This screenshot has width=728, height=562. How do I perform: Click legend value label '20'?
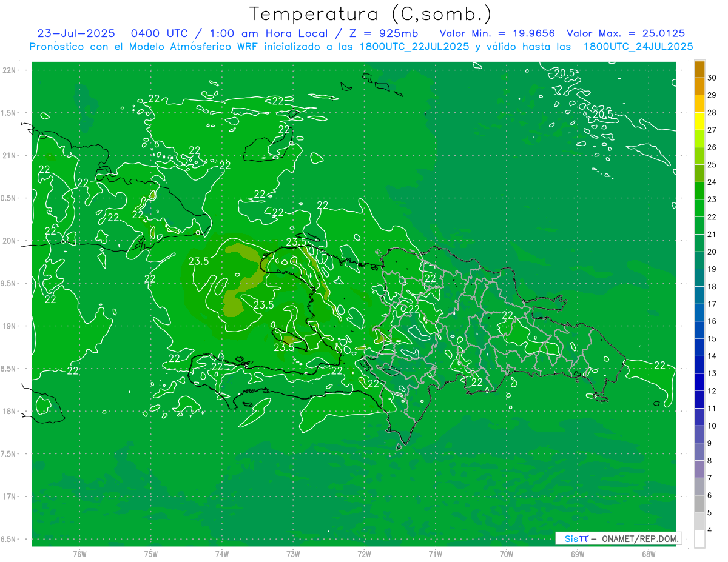[712, 252]
